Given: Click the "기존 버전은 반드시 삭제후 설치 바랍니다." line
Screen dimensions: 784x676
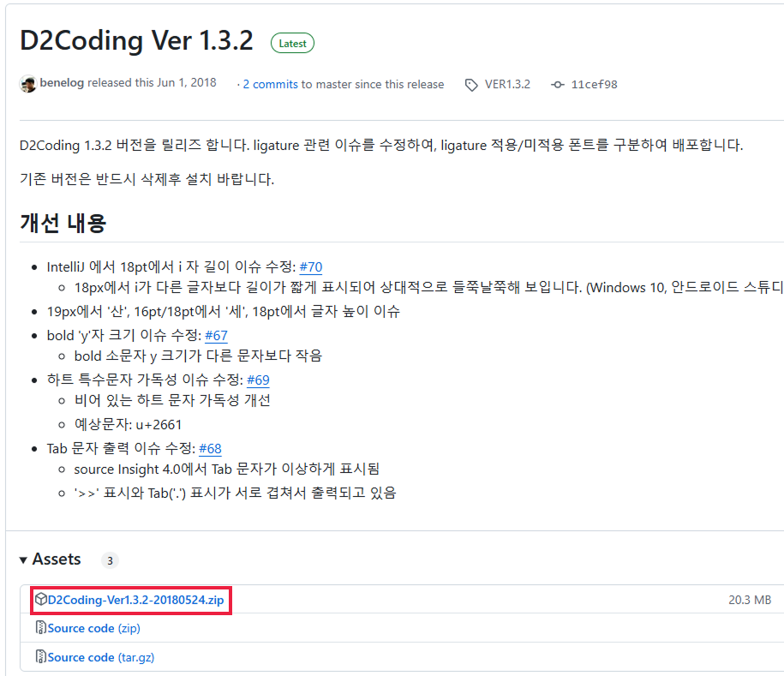Looking at the screenshot, I should tap(147, 179).
